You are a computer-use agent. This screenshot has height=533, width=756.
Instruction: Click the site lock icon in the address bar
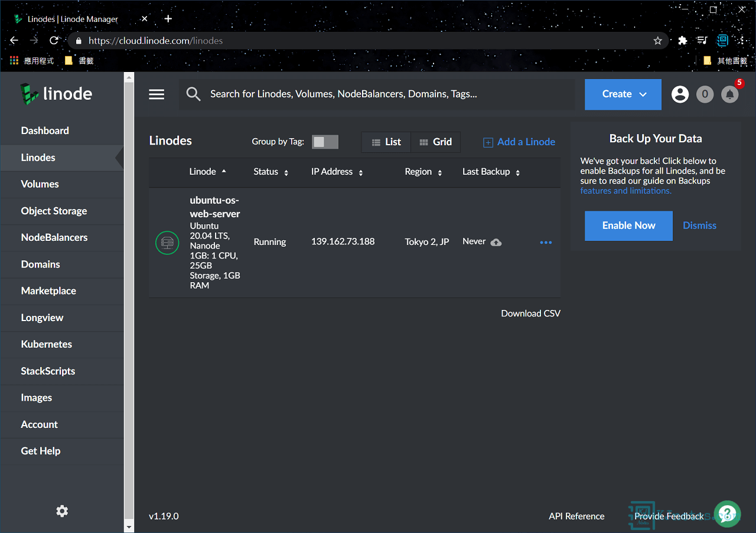pos(79,41)
